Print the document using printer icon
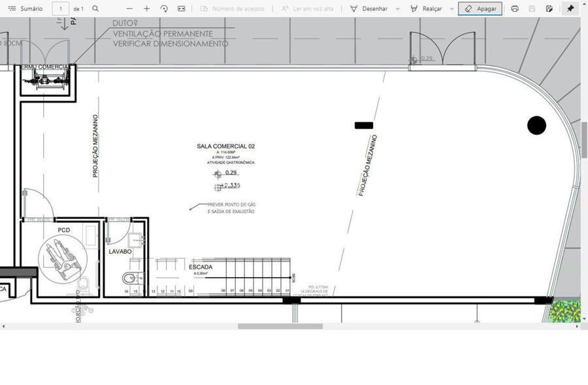The width and height of the screenshot is (588, 385). coord(515,8)
